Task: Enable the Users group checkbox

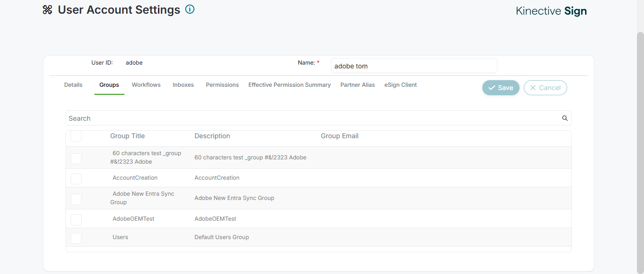Action: 76,238
